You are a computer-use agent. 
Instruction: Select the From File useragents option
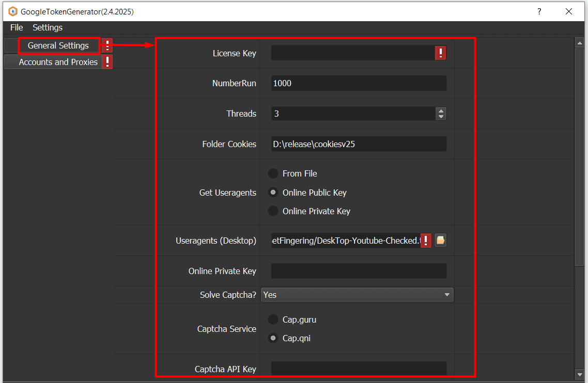[273, 173]
